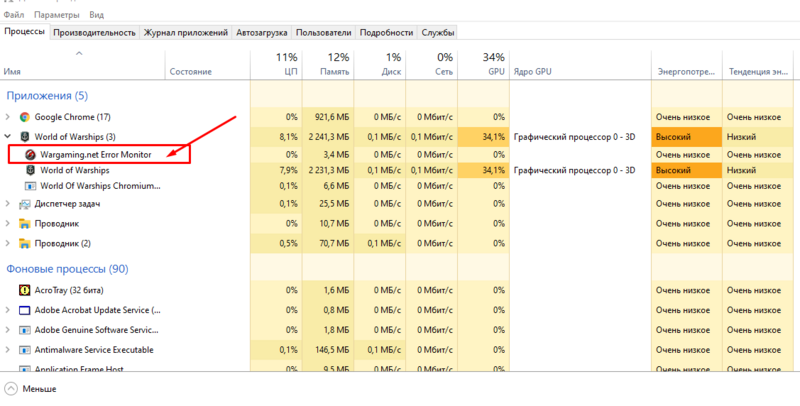Screen dimensions: 800x406
Task: Open the Параметры menu
Action: coord(57,15)
